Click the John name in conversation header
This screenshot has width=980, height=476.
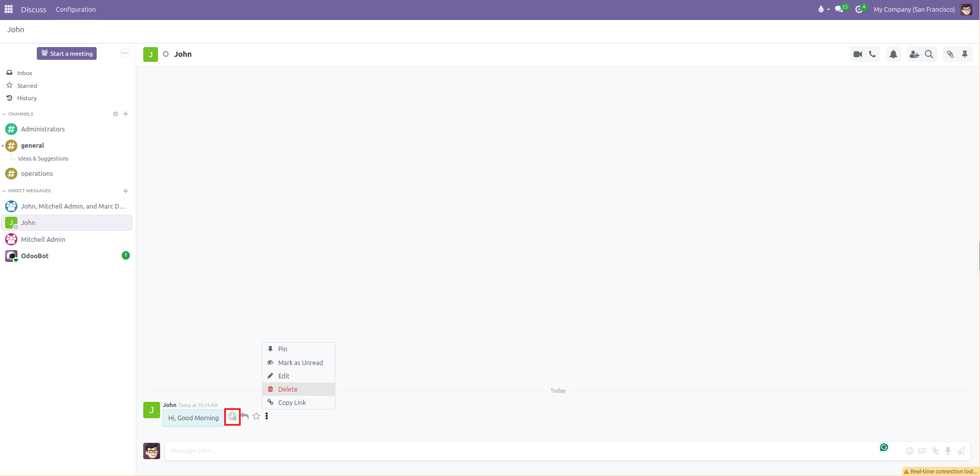pyautogui.click(x=183, y=54)
